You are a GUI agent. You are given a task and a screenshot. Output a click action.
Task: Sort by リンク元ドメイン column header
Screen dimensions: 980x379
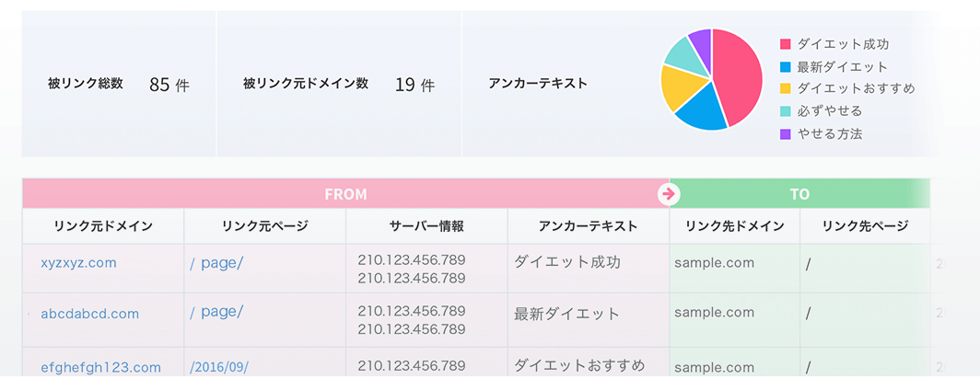click(x=103, y=226)
